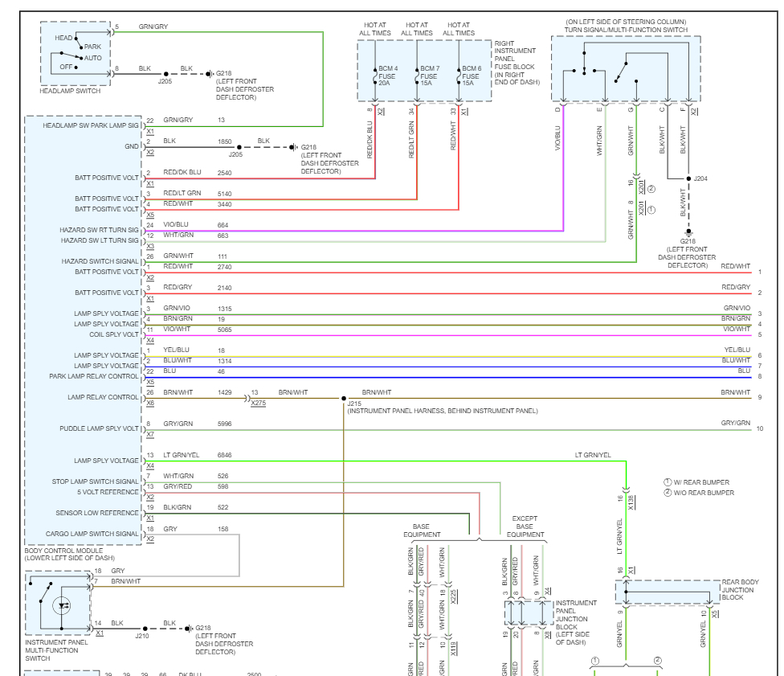The height and width of the screenshot is (676, 784).
Task: Click the Rear Body Junction Block component
Action: click(x=668, y=592)
